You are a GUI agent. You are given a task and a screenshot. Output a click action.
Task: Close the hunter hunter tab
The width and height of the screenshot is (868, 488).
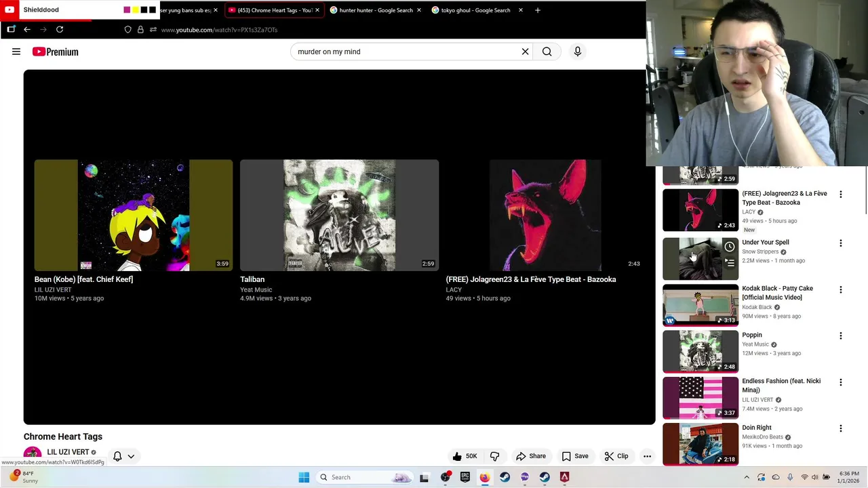pos(418,10)
